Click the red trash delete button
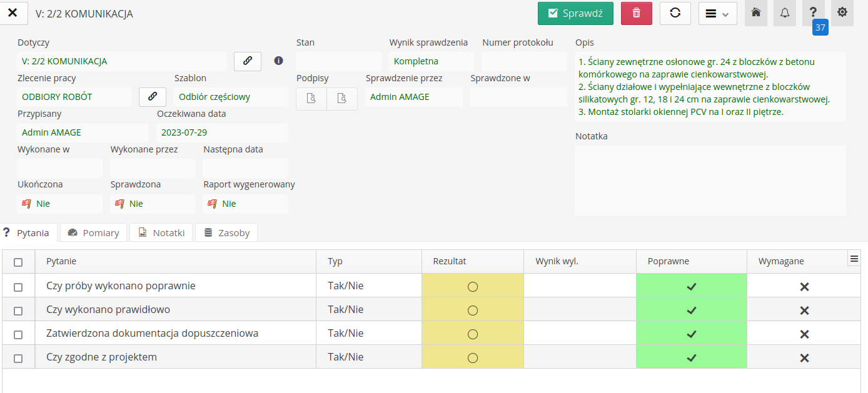The width and height of the screenshot is (868, 393). point(636,13)
